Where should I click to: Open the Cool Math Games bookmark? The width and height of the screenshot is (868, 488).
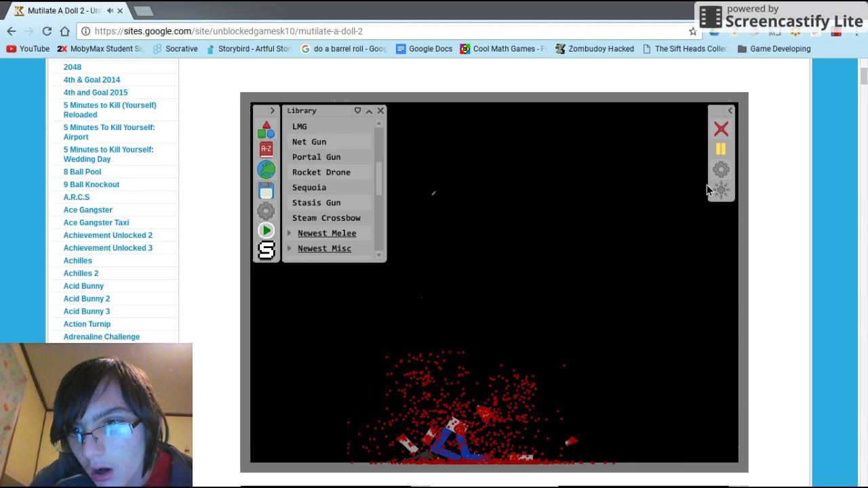502,49
